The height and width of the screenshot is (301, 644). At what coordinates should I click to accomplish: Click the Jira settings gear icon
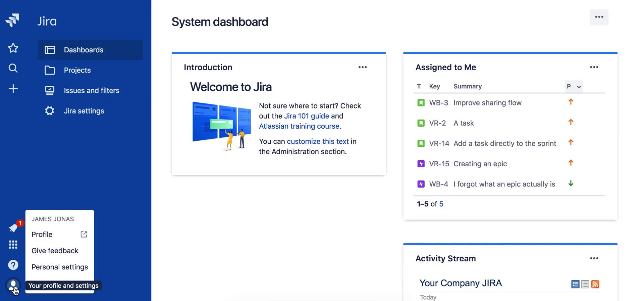(50, 111)
